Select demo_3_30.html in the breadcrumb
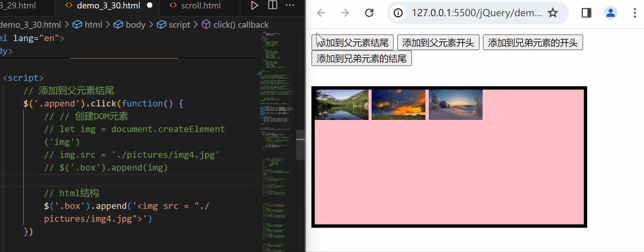This screenshot has height=252, width=644. click(x=31, y=25)
